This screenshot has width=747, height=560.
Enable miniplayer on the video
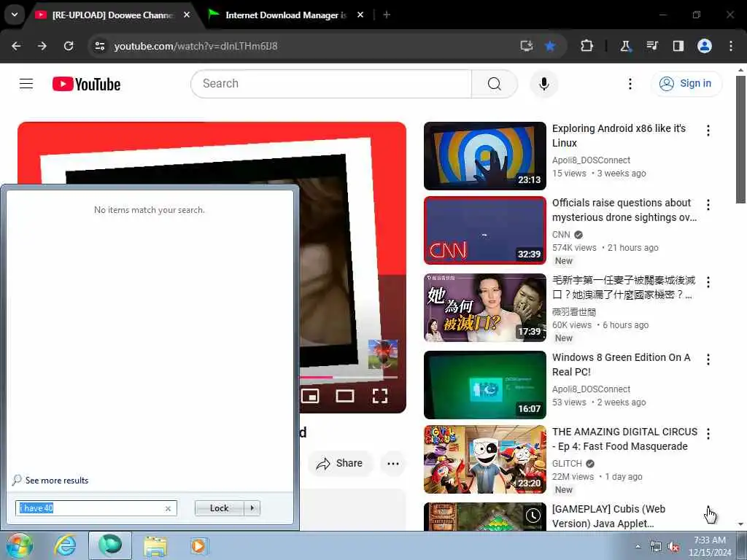[x=310, y=396]
